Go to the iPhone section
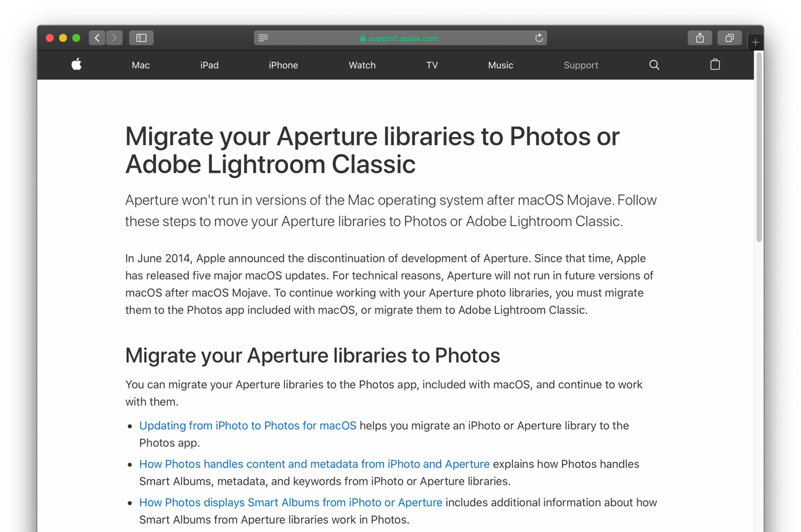Screen dimensions: 801x532 (283, 65)
